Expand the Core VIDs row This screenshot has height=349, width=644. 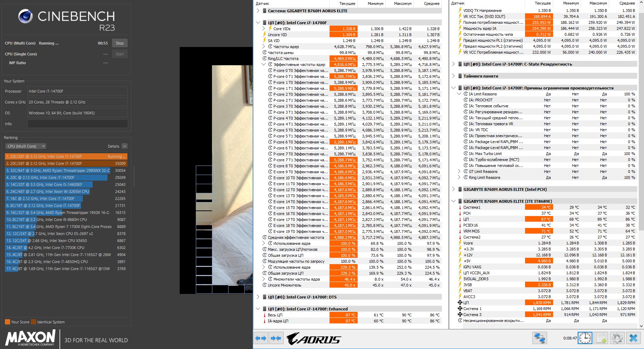pyautogui.click(x=264, y=29)
